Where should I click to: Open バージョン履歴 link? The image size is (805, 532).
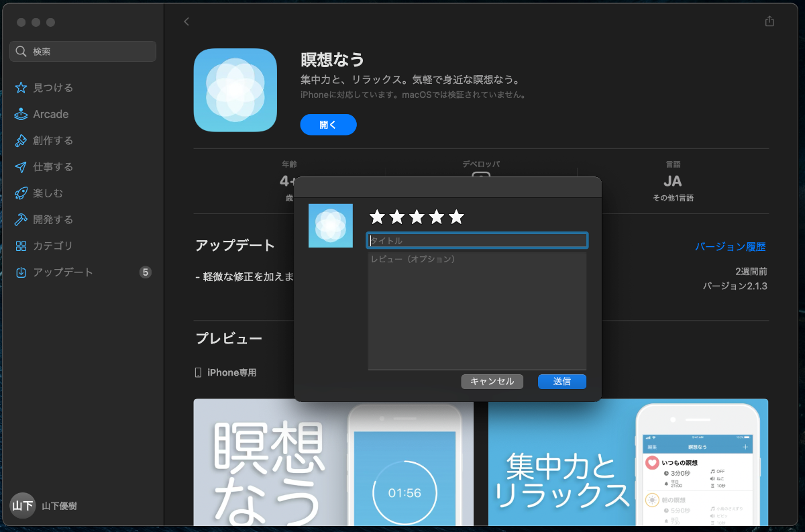730,247
